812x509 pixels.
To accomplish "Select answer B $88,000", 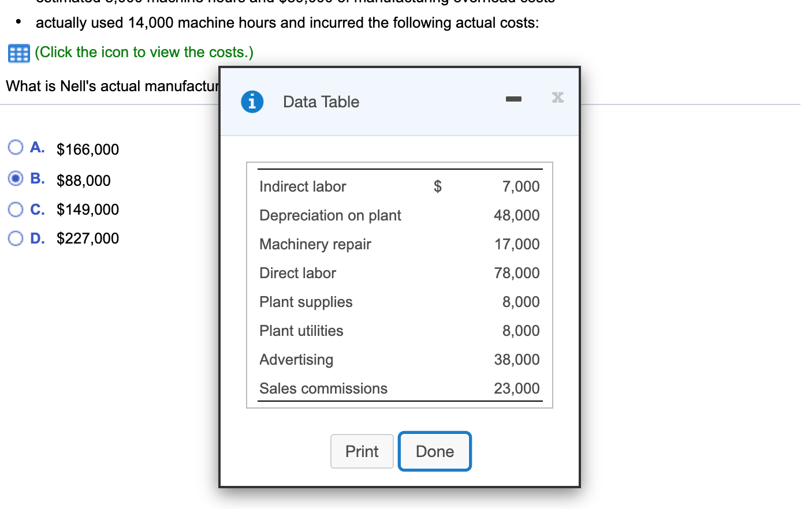I will coord(16,178).
